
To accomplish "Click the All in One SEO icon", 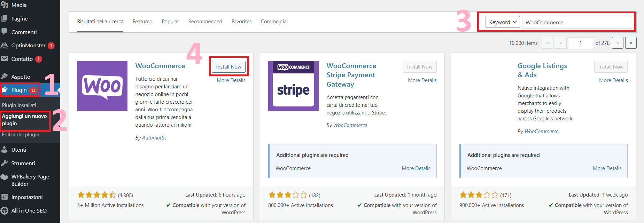I will pyautogui.click(x=4, y=210).
